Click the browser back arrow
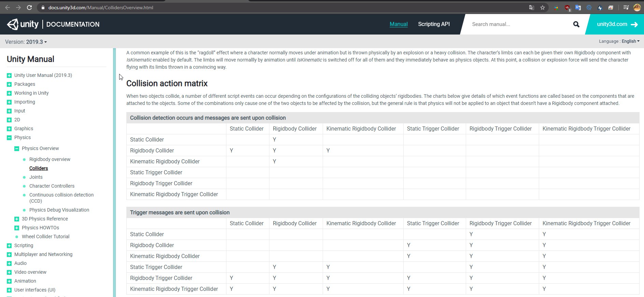The height and width of the screenshot is (297, 644). point(7,8)
